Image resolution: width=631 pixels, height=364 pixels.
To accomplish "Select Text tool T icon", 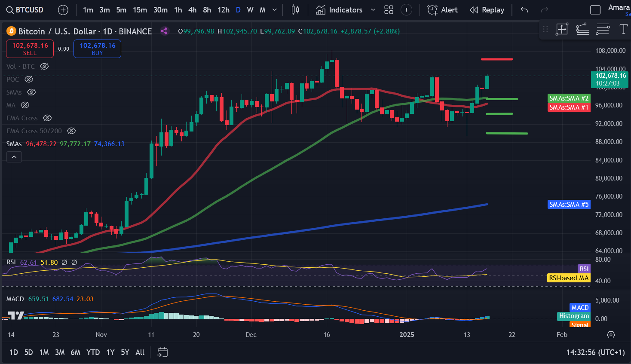I will (623, 29).
